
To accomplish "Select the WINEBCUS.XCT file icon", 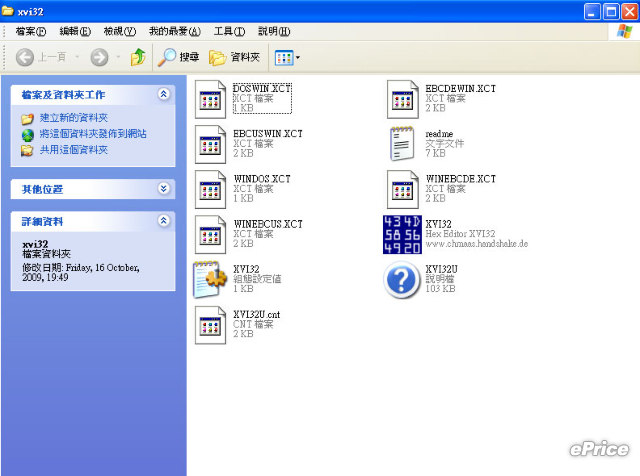I will pos(210,235).
